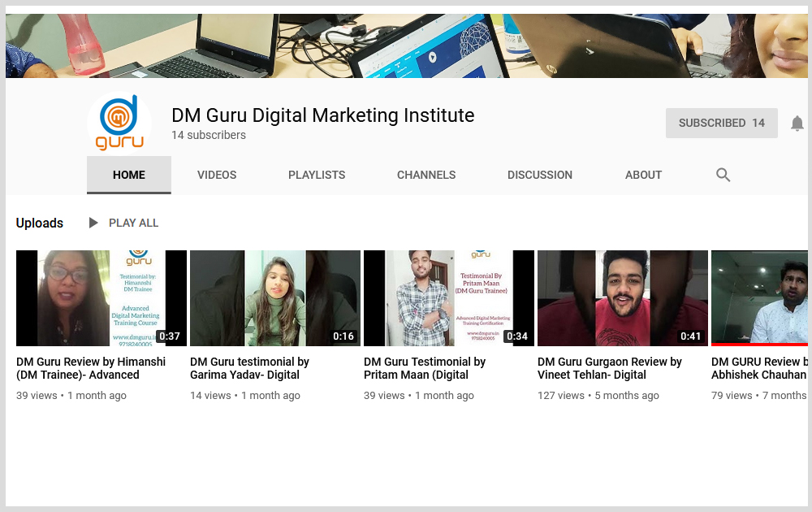Switch to the Channels tab
Screen dimensions: 812x512
coord(426,176)
